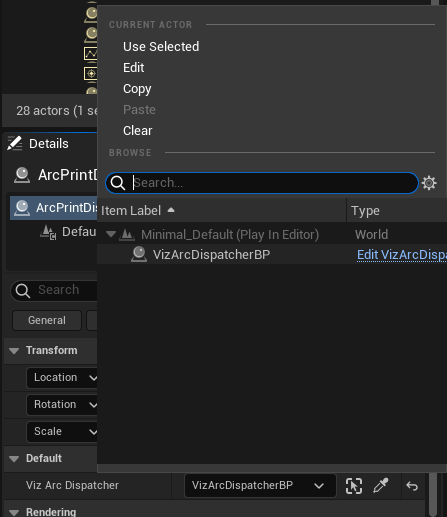
Task: Collapse the Default section
Action: point(14,459)
